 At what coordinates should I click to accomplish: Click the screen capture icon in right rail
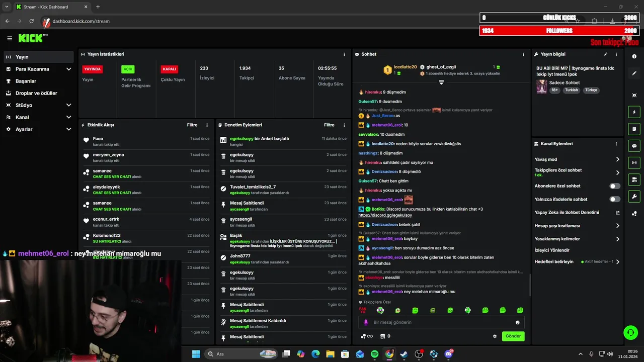point(634,95)
